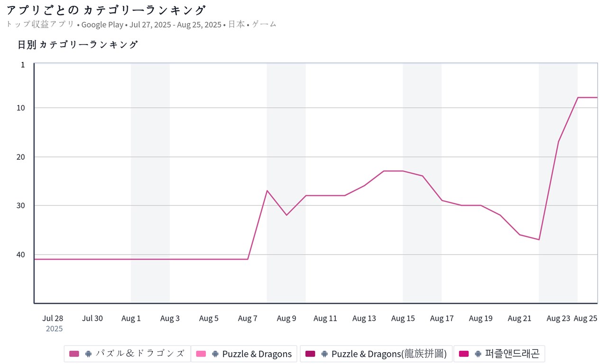Click the Aug 15 x-axis date label
Image resolution: width=607 pixels, height=364 pixels.
[403, 318]
